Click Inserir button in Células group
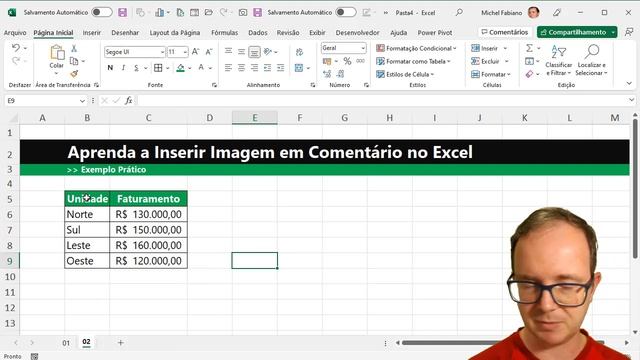640x360 pixels. coord(485,48)
